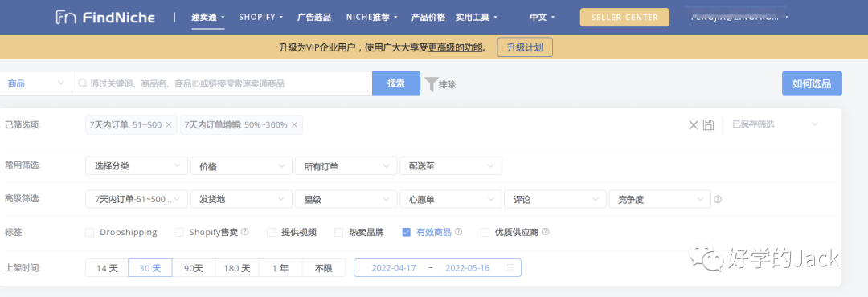Click the help icon next to Shopify售卖

tap(244, 232)
